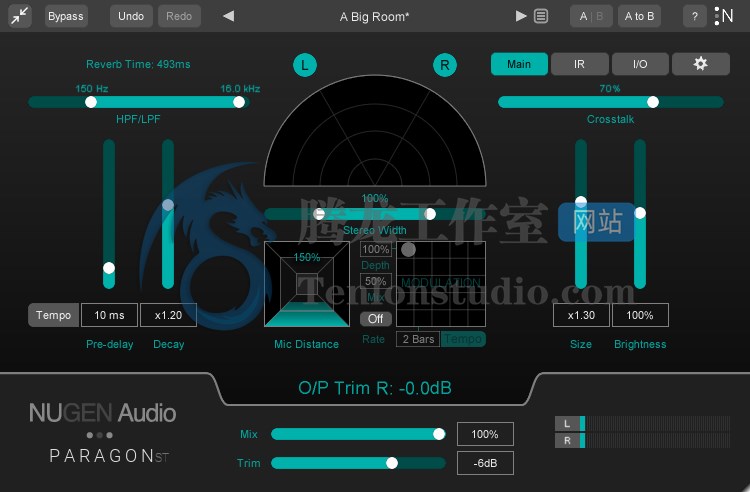
Task: Click the Crosstalk 70% value
Action: coord(610,88)
